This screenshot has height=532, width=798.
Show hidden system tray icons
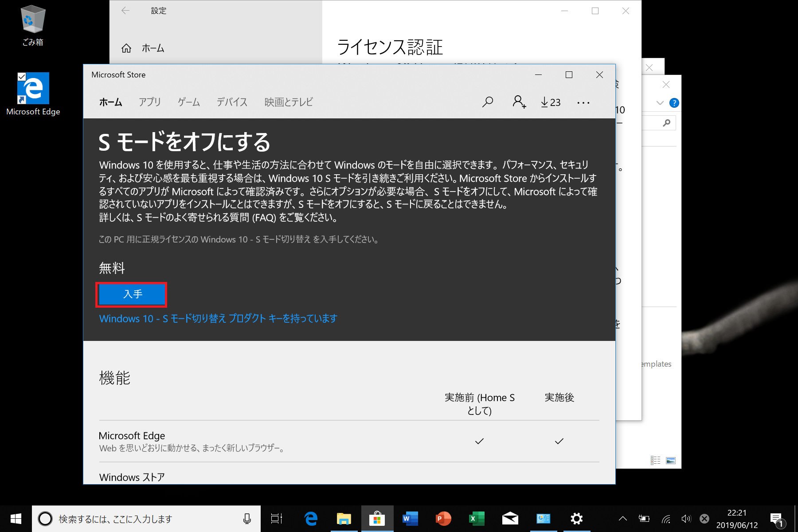[623, 518]
